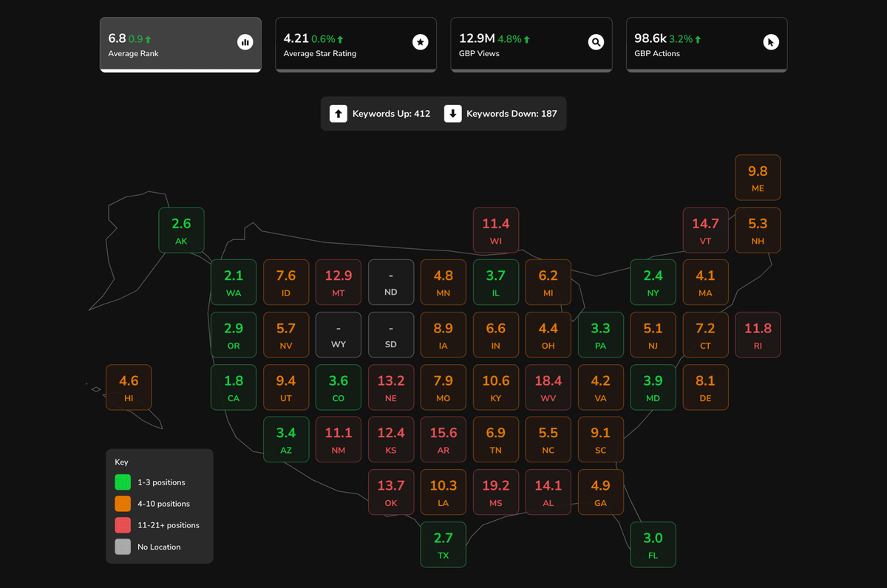Choose the MN tile showing 4.8
The image size is (887, 588).
click(443, 282)
